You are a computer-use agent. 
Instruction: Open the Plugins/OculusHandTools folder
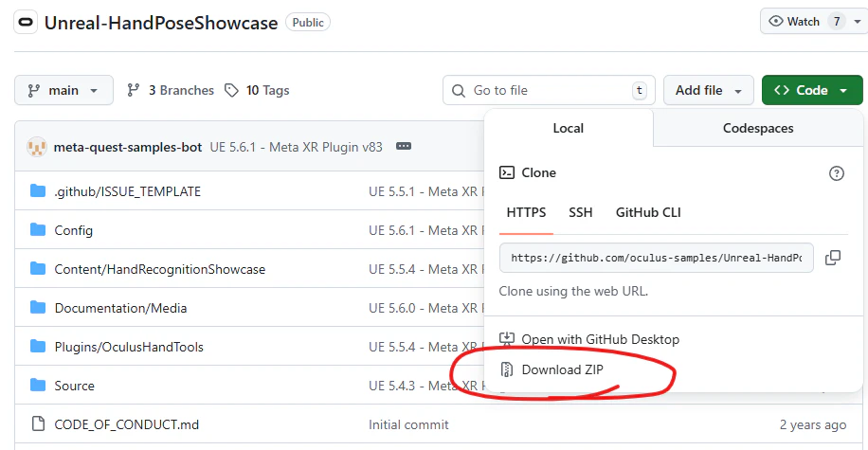point(129,347)
